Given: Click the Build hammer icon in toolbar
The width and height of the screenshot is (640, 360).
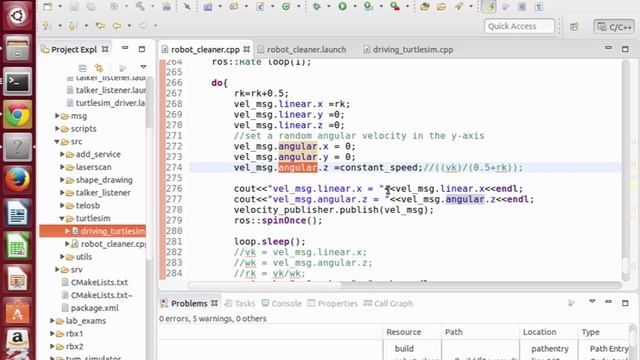Looking at the screenshot, I should click(x=140, y=6).
